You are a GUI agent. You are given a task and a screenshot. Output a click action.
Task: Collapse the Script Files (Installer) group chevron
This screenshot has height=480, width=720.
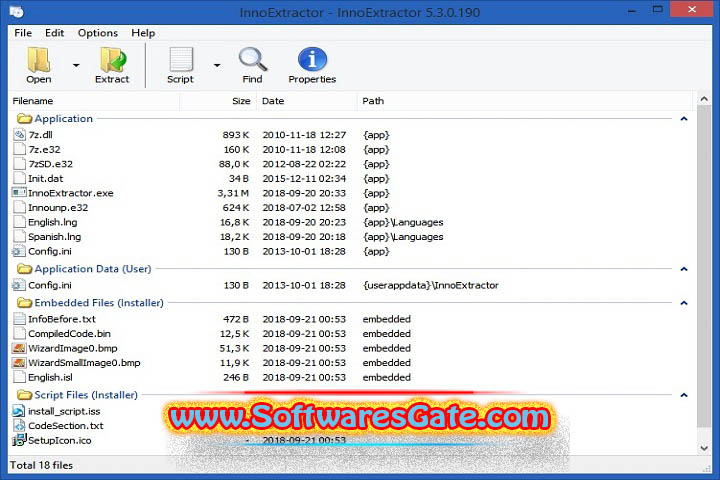click(x=684, y=395)
